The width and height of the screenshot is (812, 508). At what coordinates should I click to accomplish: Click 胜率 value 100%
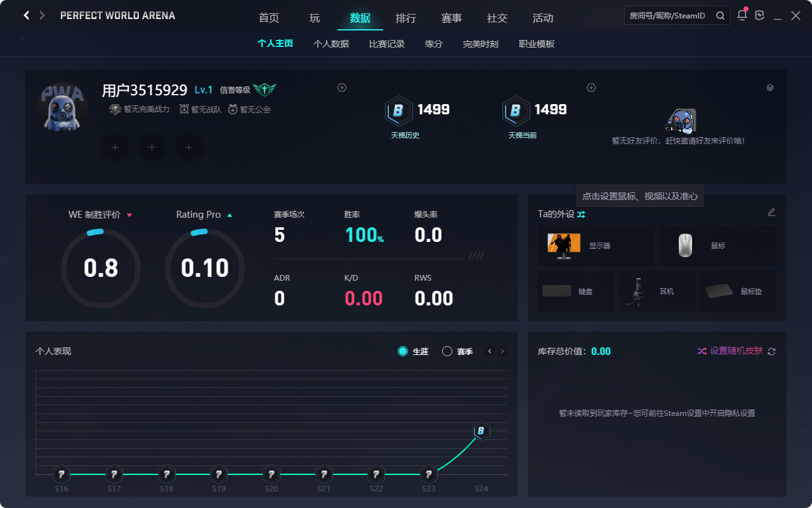tap(364, 235)
